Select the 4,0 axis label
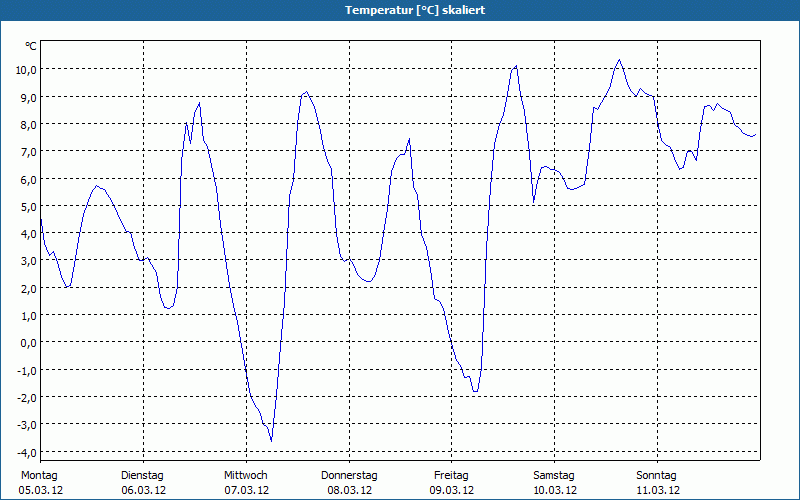800x500 pixels. tap(29, 234)
